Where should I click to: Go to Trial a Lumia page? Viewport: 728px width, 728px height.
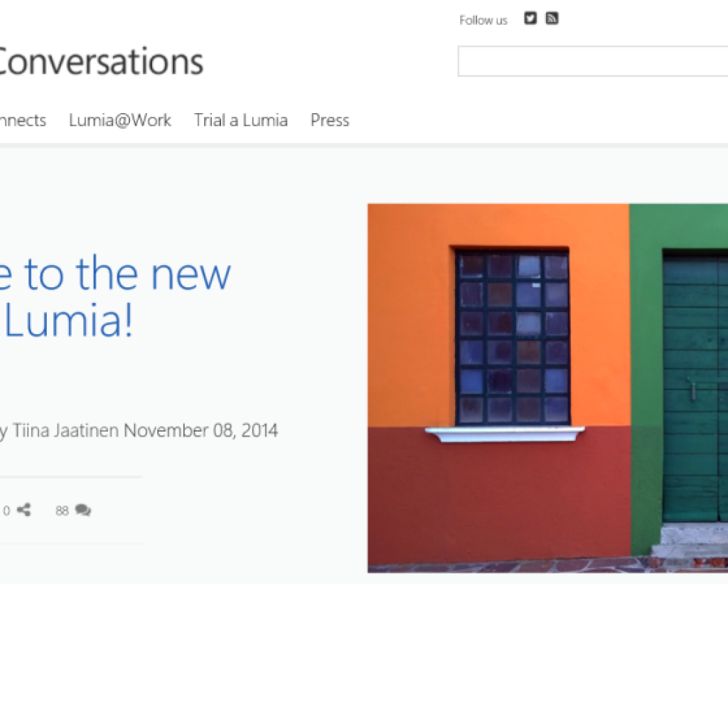pyautogui.click(x=240, y=120)
